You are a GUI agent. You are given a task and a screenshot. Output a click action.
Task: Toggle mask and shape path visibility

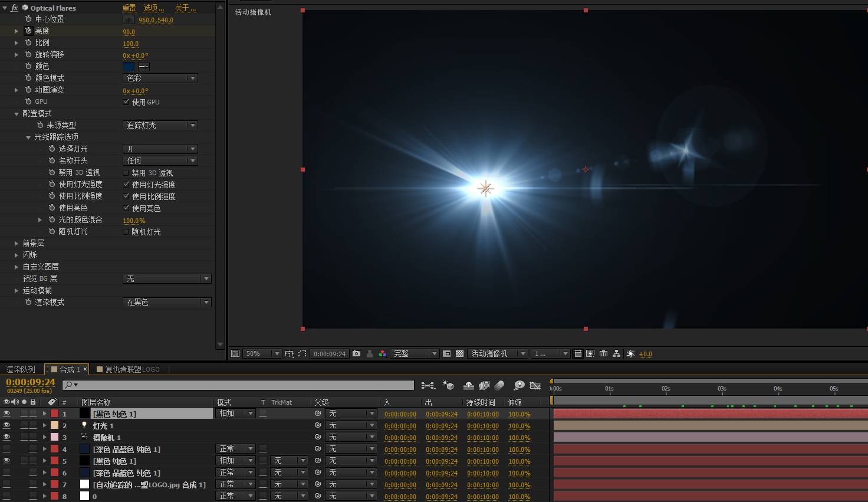(x=302, y=353)
